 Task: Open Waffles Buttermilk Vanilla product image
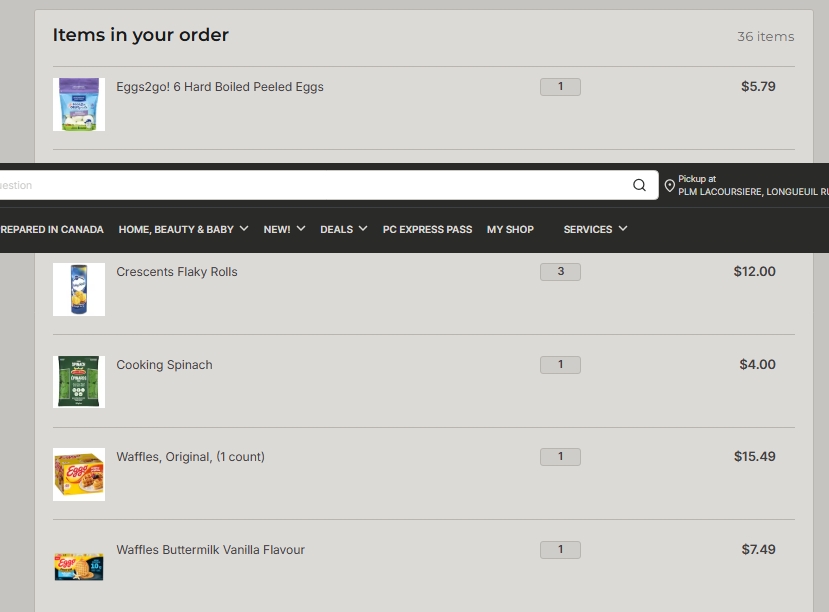79,567
